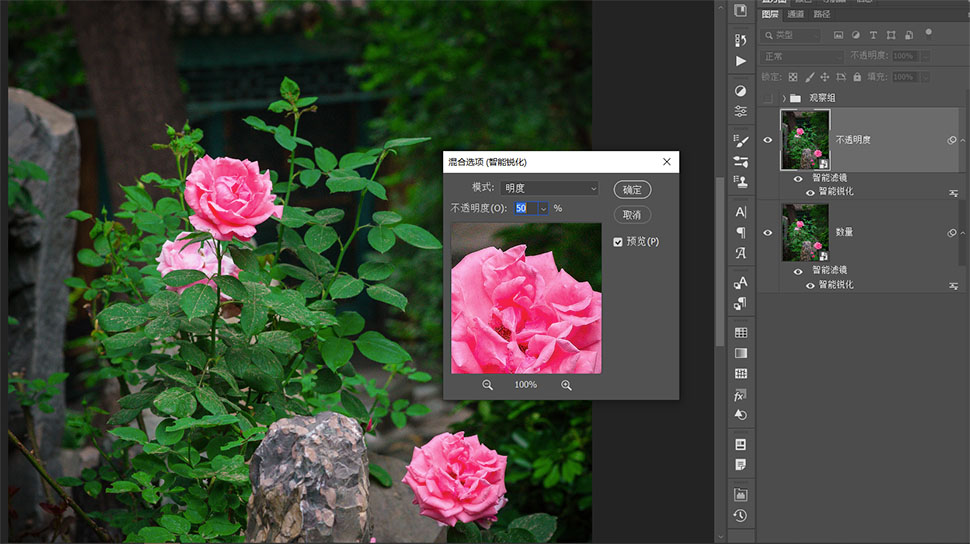Open the Styles fx panel icon
Viewport: 970px width, 544px height.
[740, 395]
